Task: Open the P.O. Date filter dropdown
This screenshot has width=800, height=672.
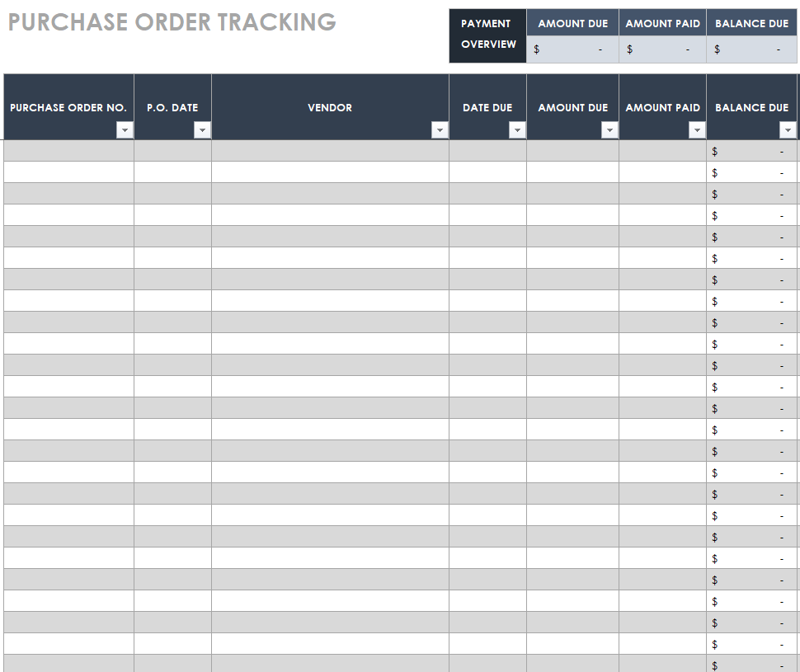Action: [202, 130]
